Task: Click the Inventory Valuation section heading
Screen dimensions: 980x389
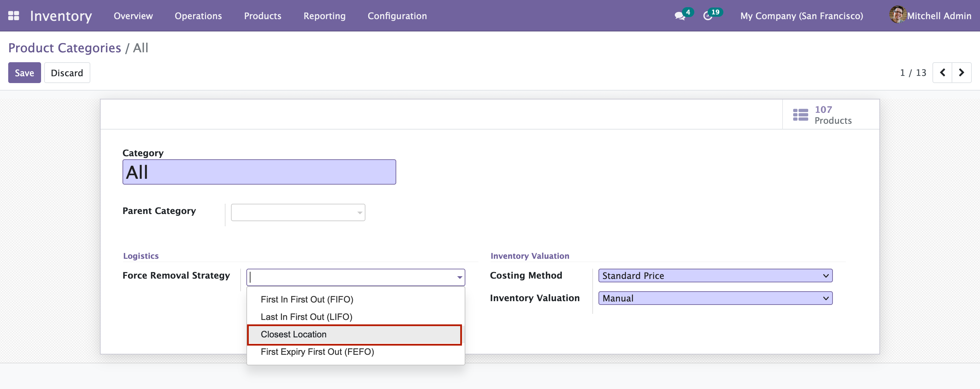Action: pyautogui.click(x=530, y=256)
